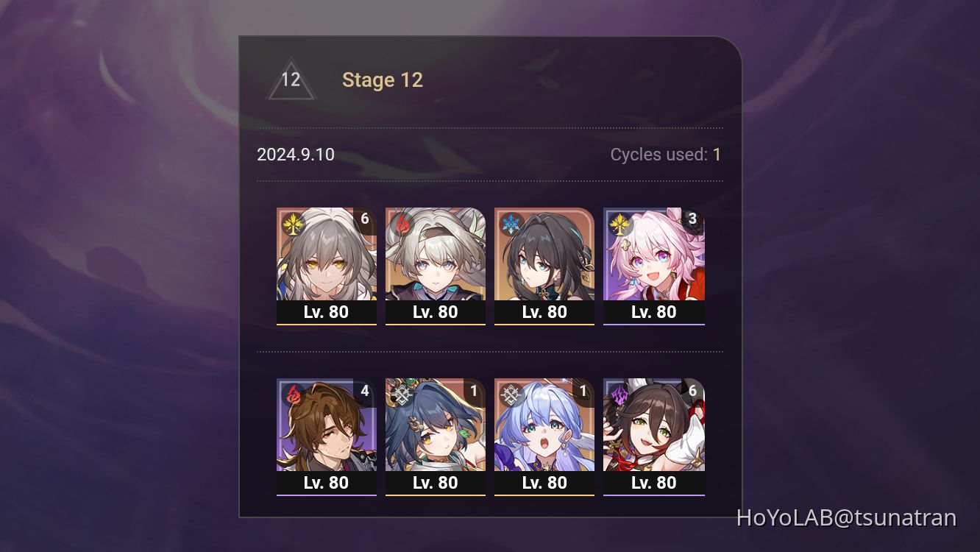980x552 pixels.
Task: Click the HoYoLAB@tsunatran watermark
Action: (847, 517)
